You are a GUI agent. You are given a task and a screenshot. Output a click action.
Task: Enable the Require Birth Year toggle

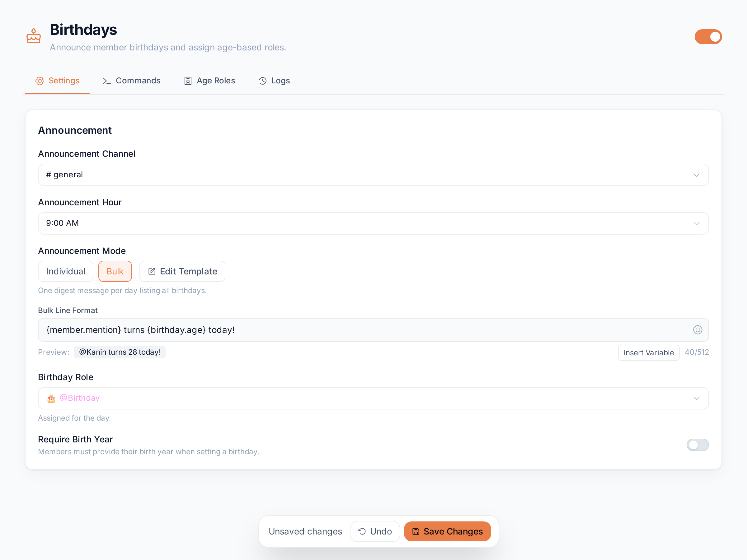(698, 445)
